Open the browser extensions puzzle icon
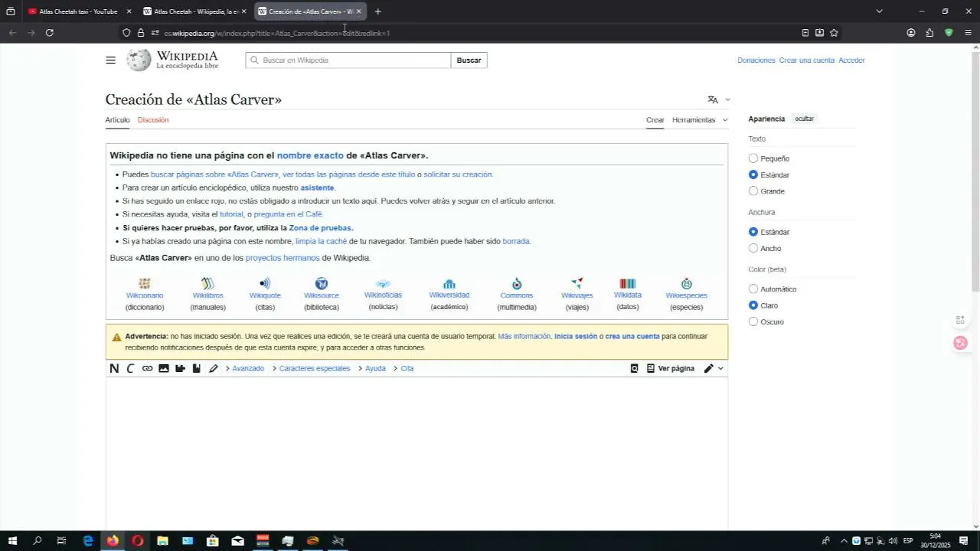Viewport: 980px width, 551px height. 929,33
